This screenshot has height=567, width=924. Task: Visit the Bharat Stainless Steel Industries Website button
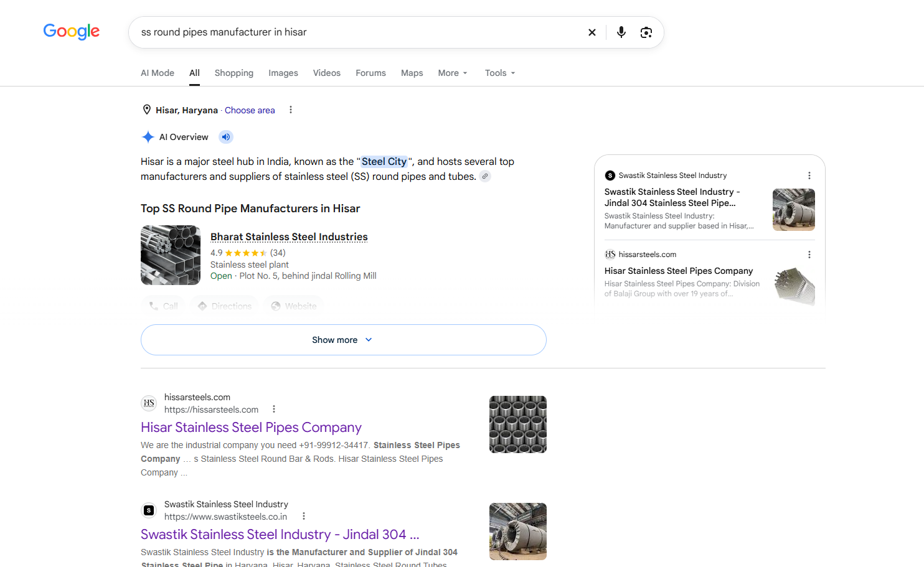pos(293,306)
